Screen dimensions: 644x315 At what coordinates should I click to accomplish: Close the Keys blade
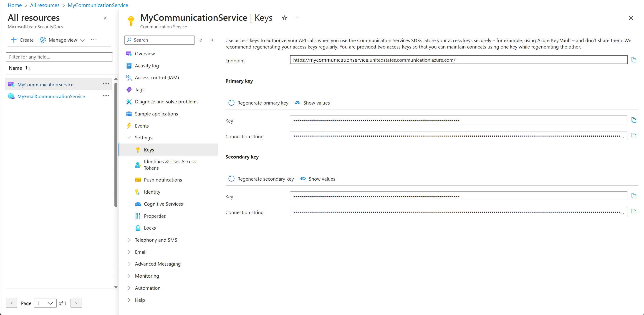pos(631,18)
